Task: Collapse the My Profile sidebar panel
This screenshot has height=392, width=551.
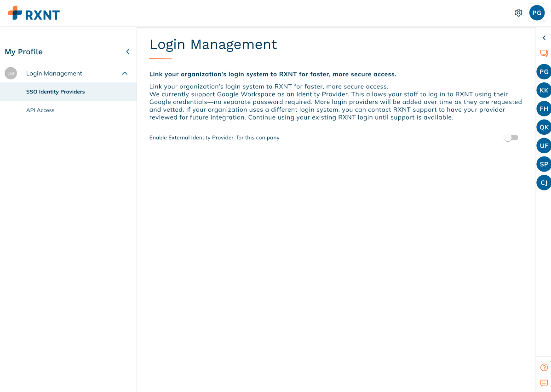Action: click(x=128, y=52)
